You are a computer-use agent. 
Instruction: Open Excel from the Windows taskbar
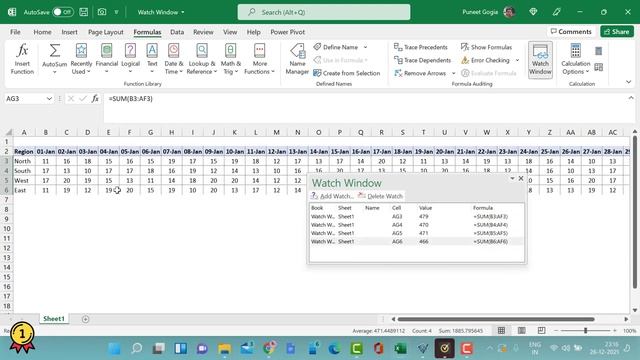click(400, 348)
